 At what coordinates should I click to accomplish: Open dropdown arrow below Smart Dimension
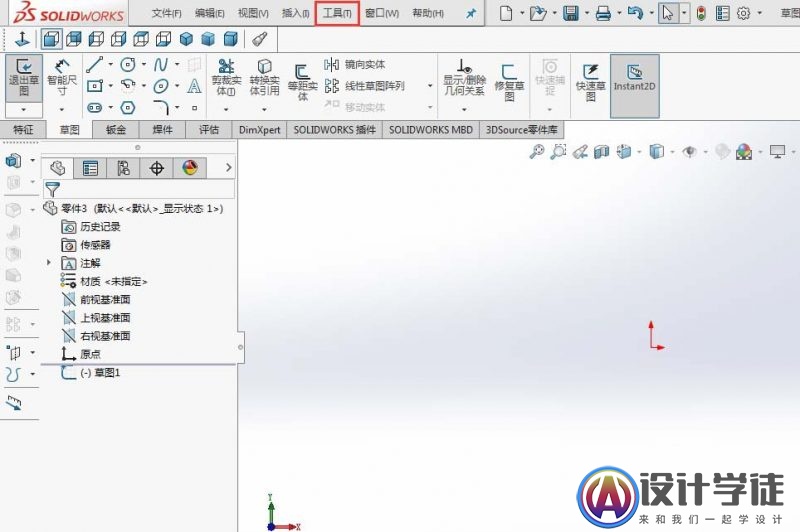tap(62, 110)
